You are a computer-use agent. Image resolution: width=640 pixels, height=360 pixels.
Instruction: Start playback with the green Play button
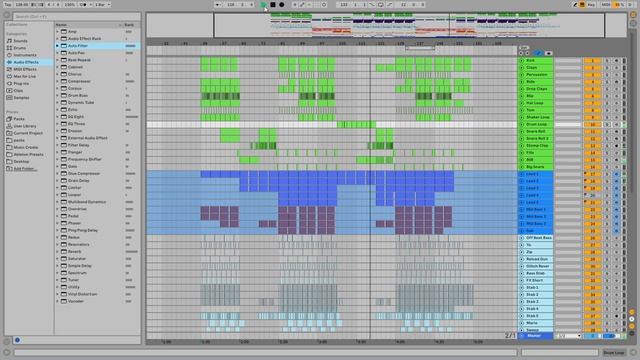(x=264, y=4)
